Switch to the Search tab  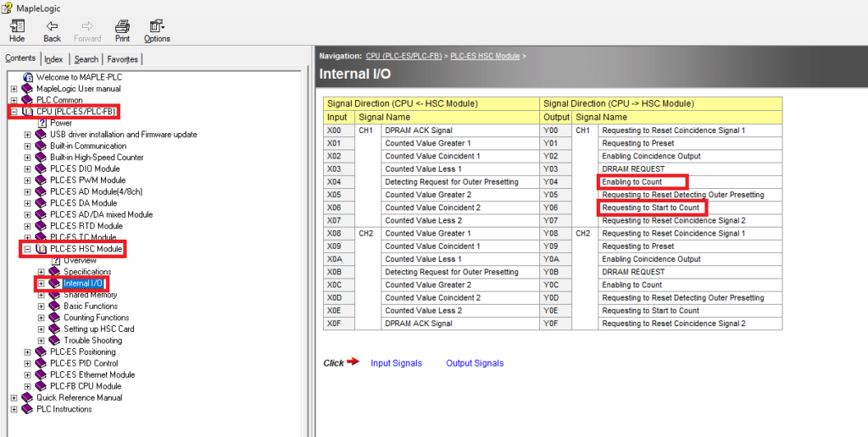[x=86, y=59]
